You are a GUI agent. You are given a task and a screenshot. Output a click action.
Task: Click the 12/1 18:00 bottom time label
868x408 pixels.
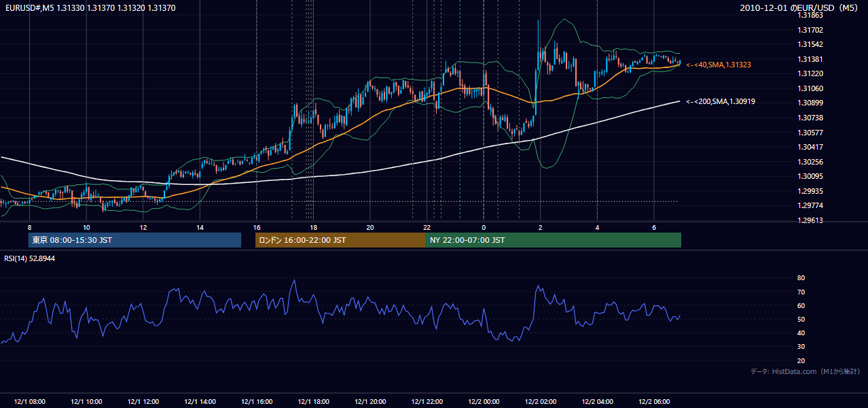(x=313, y=402)
